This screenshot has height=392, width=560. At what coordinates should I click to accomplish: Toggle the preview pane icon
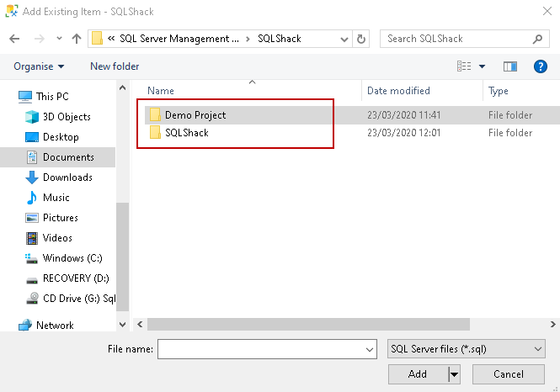tap(510, 66)
